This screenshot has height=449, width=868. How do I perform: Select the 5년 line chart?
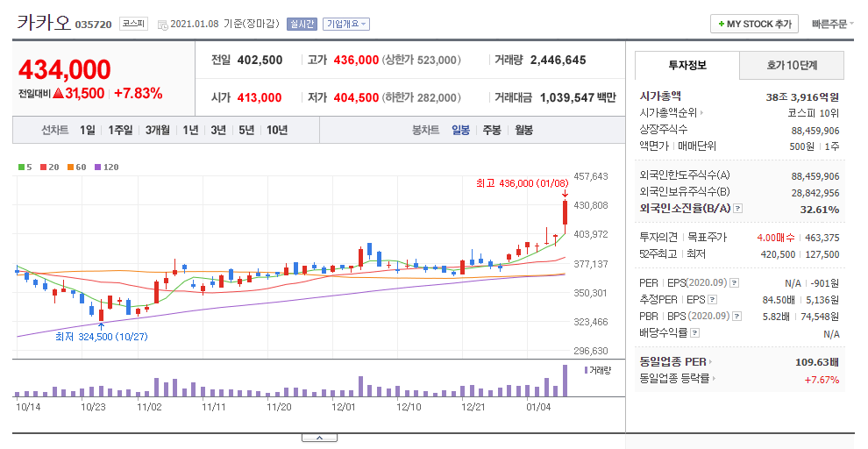coord(246,130)
